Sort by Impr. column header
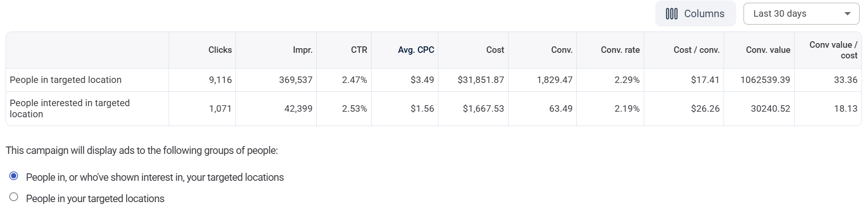The width and height of the screenshot is (868, 216). (x=302, y=50)
